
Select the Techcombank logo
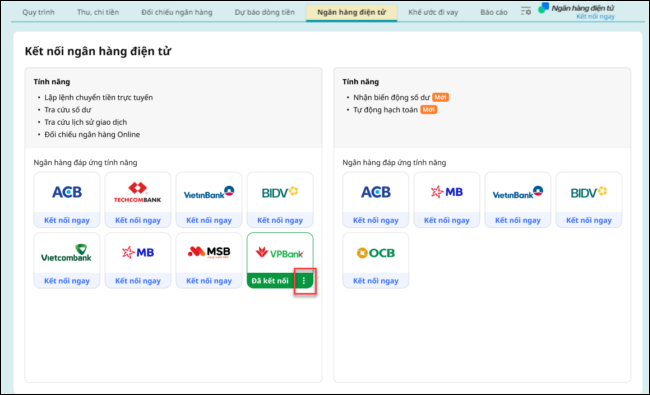pyautogui.click(x=138, y=192)
